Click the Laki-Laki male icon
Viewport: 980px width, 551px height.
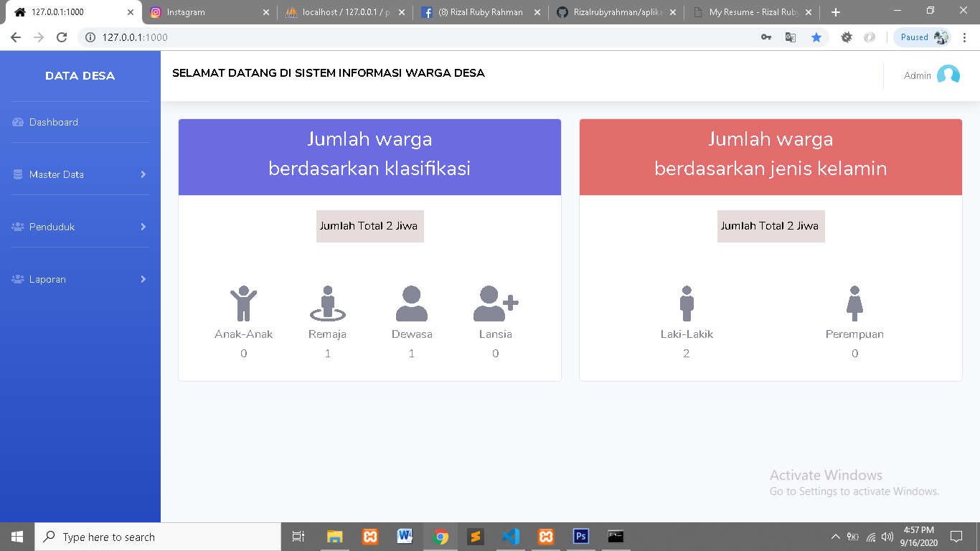(687, 303)
